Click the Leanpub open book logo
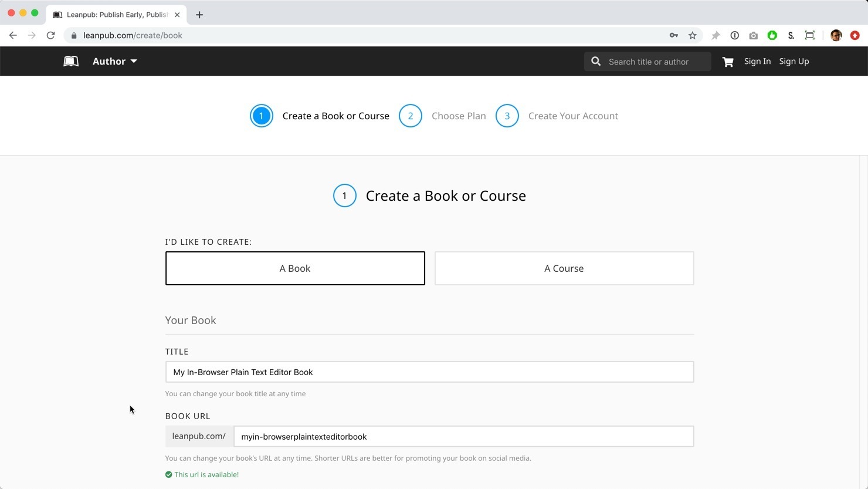Viewport: 868px width, 489px height. coord(71,61)
